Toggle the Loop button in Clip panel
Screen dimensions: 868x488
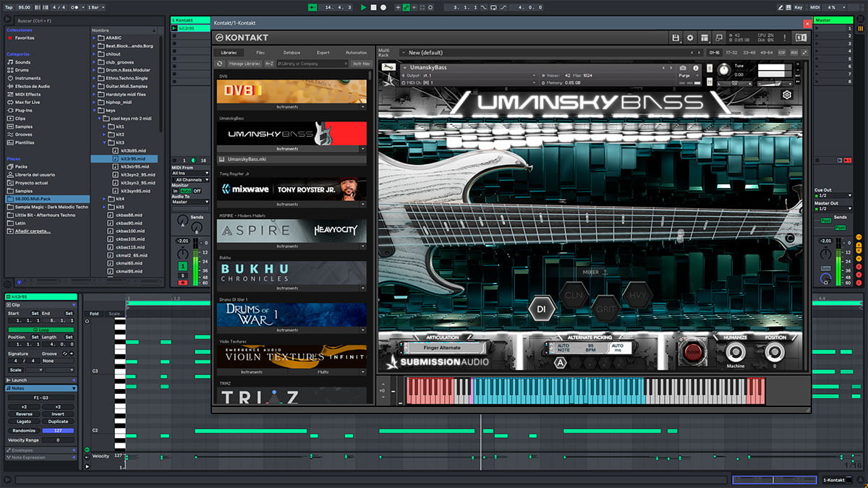pyautogui.click(x=41, y=329)
